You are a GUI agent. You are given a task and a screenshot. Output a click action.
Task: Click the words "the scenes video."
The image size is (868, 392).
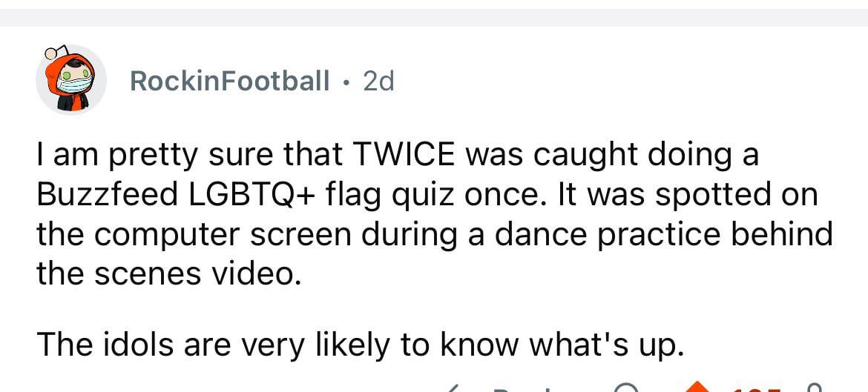pos(169,274)
